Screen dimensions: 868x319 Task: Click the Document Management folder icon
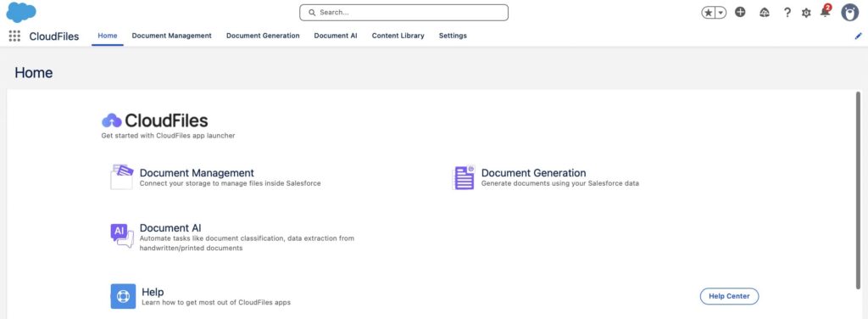coord(122,176)
